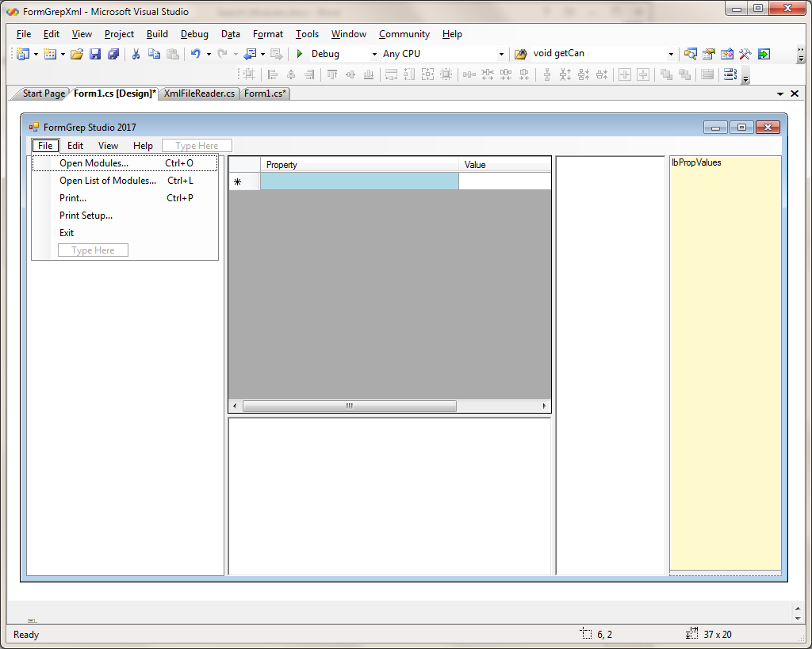The height and width of the screenshot is (649, 812).
Task: Close the active document tab with X
Action: pyautogui.click(x=795, y=94)
